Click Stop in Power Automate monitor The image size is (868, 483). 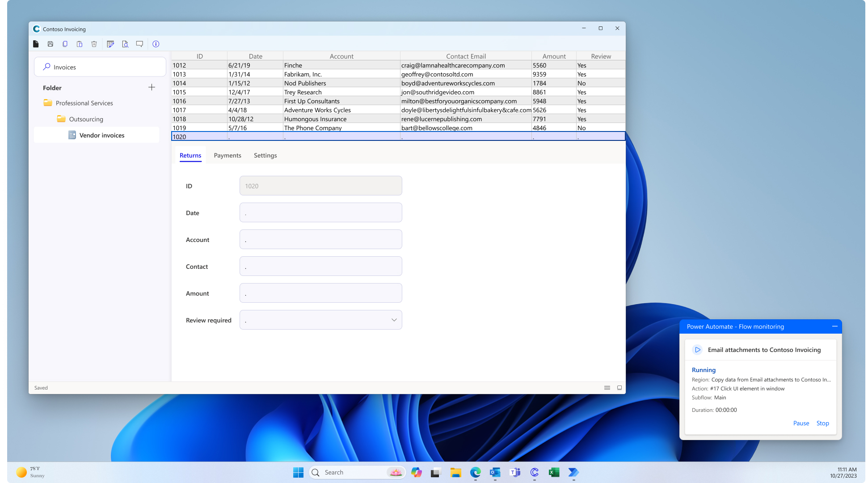point(823,423)
